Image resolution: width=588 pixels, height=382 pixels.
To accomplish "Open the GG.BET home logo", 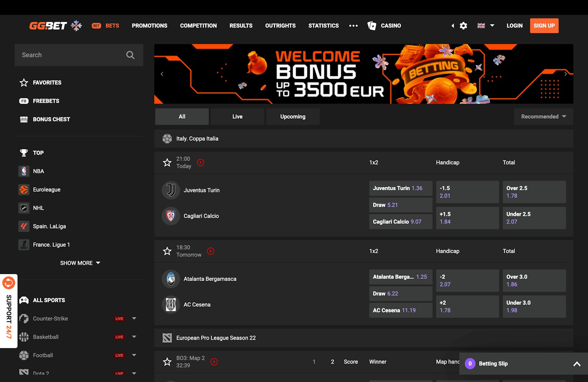I will pyautogui.click(x=48, y=26).
